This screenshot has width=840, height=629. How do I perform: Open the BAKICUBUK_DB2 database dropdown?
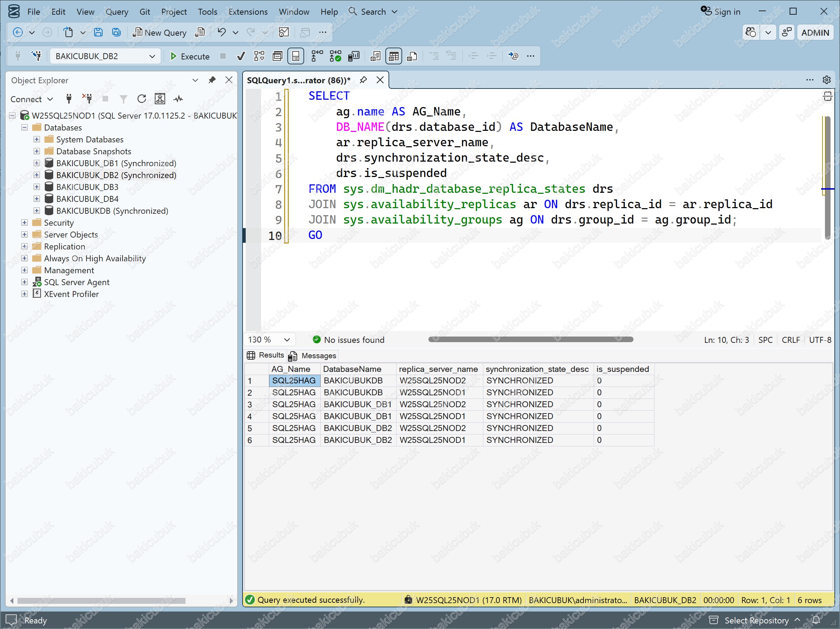click(105, 56)
